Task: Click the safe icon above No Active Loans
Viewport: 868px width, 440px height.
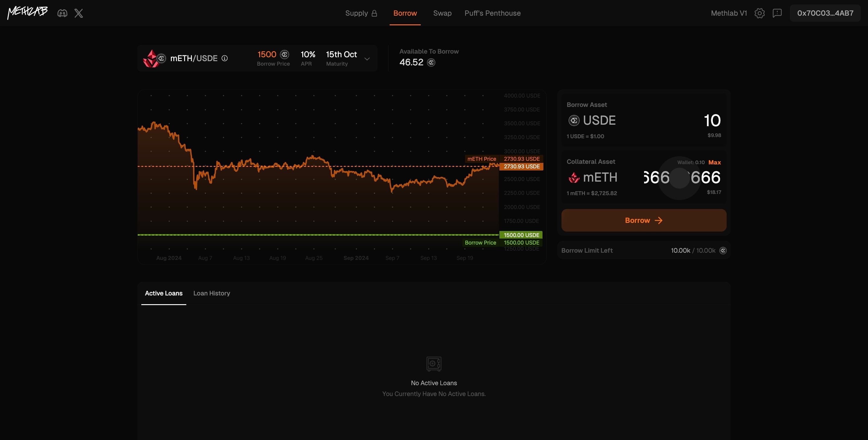Action: tap(434, 364)
